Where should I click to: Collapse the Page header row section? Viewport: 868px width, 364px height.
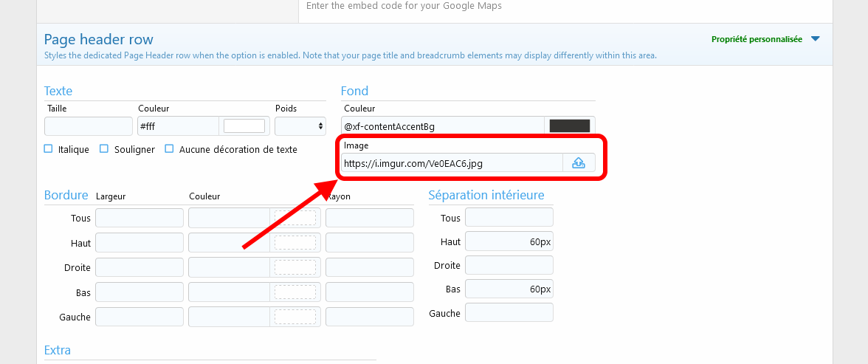[x=99, y=40]
